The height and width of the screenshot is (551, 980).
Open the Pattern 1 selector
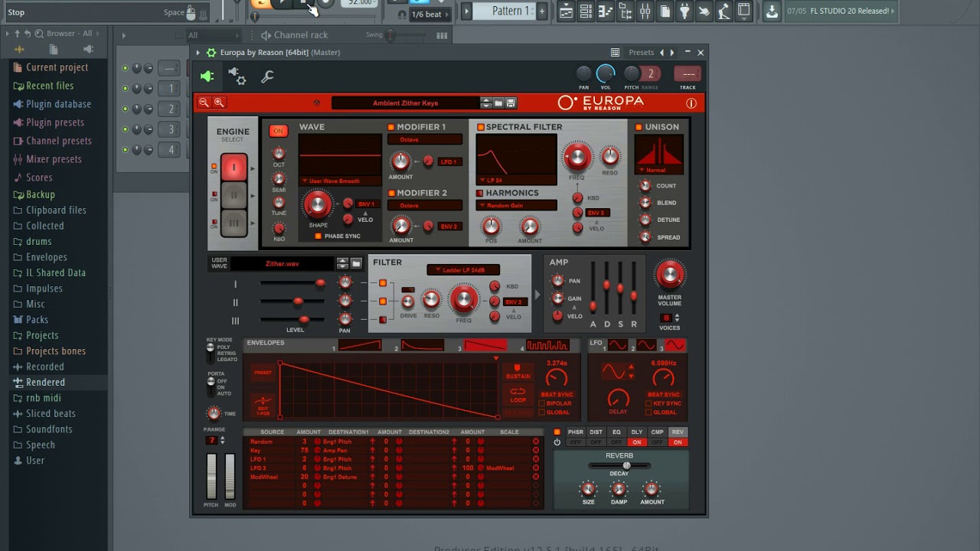(502, 11)
